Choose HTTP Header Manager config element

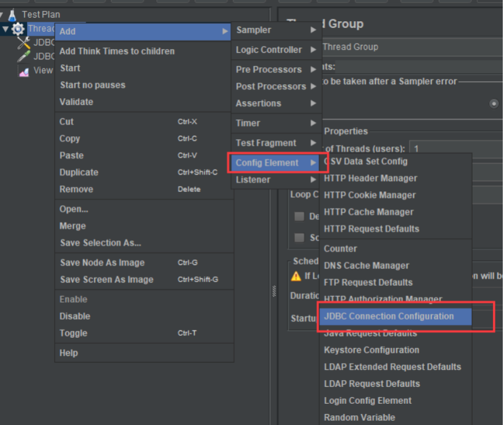(370, 179)
